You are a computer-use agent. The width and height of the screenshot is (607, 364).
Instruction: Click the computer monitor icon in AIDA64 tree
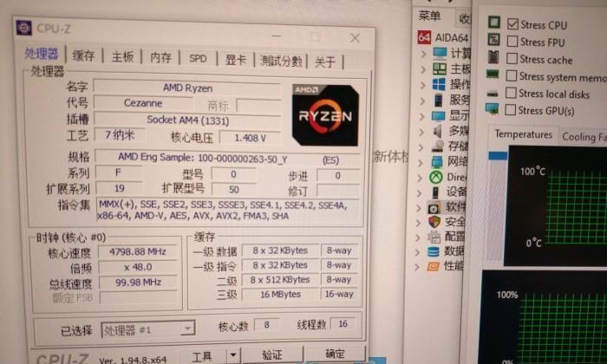click(440, 53)
